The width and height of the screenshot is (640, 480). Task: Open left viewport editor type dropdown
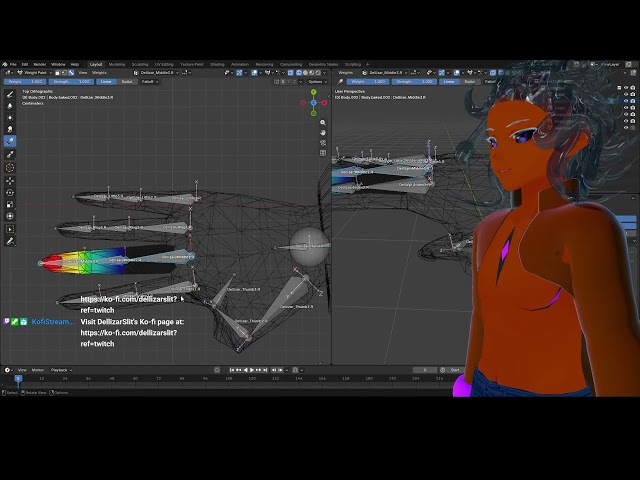tap(8, 73)
